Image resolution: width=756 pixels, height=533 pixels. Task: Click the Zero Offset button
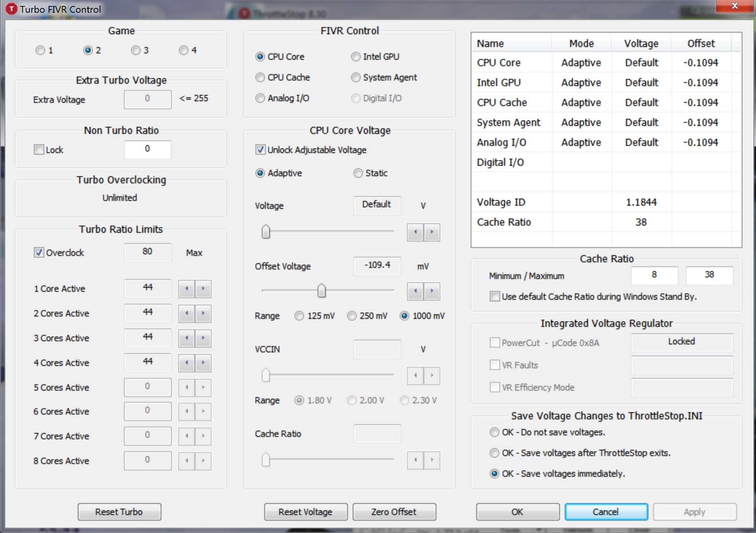pos(394,512)
